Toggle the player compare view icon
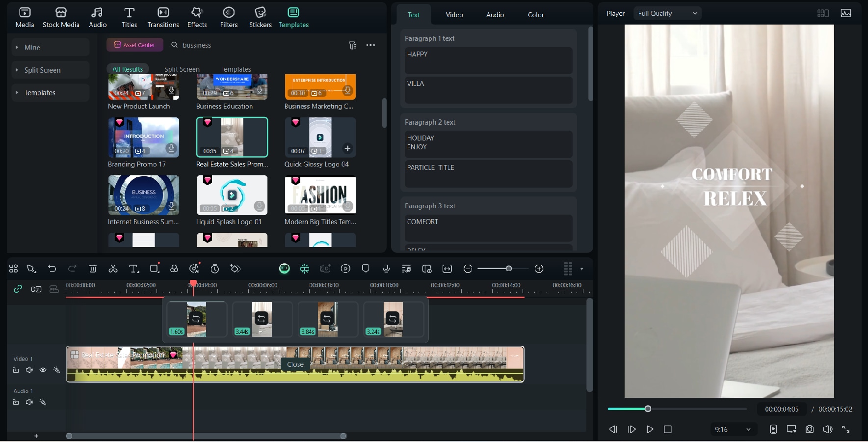The height and width of the screenshot is (442, 868). pos(823,13)
